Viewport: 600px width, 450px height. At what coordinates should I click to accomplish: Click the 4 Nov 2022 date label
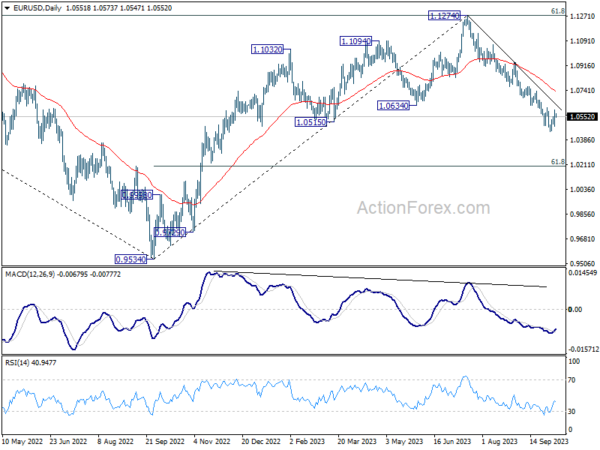[212, 442]
